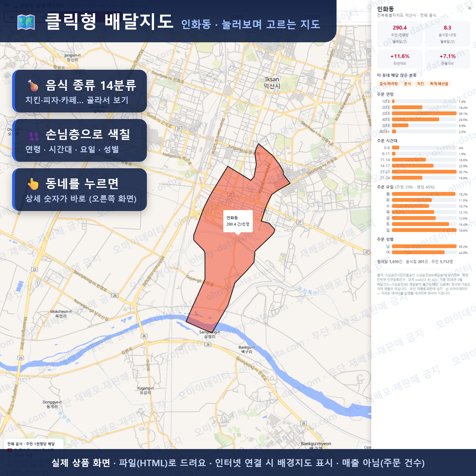Viewport: 476px width, 476px height.
Task: Click the Iksan 익산시 city label on map
Action: [x=272, y=83]
